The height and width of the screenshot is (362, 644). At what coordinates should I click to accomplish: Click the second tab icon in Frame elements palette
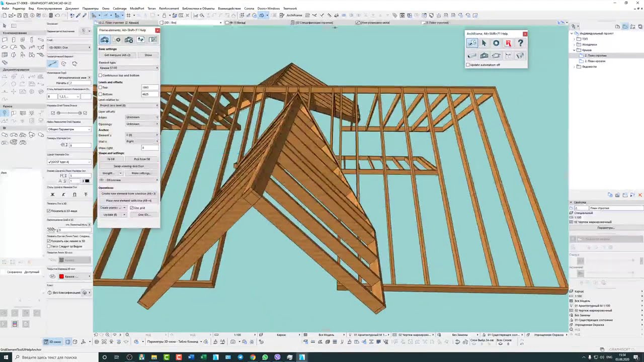[x=117, y=40]
